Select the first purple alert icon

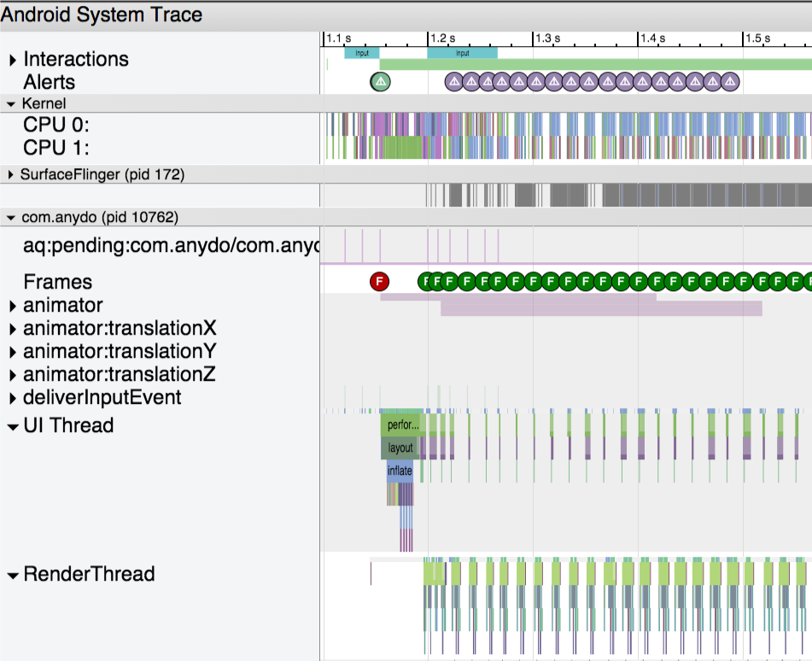click(454, 82)
